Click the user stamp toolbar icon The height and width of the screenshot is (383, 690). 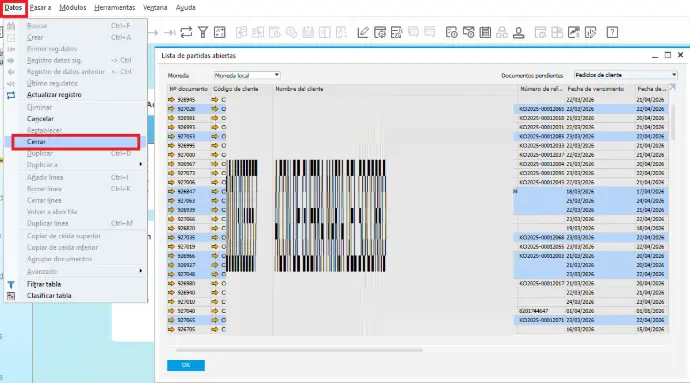click(x=519, y=32)
